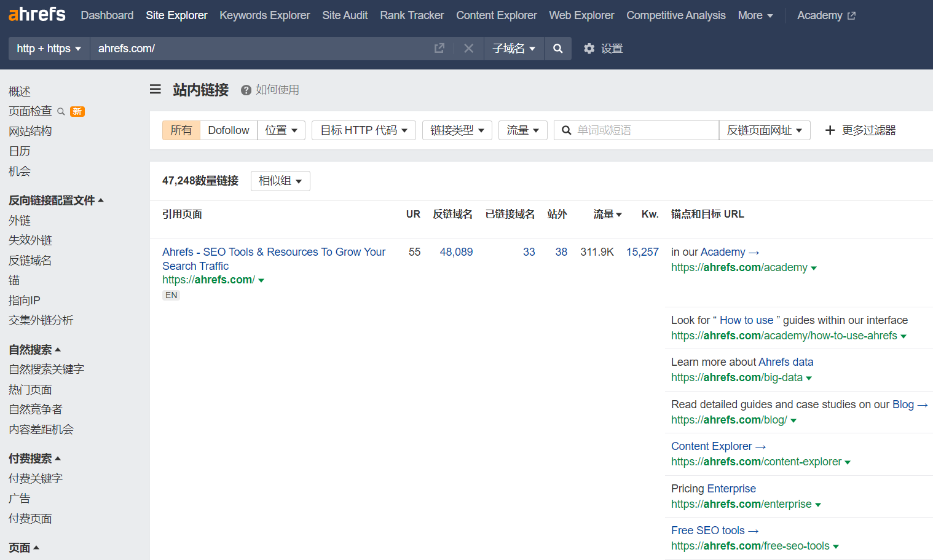Click the 48,089 反链域名 value
Viewport: 933px width, 560px height.
[456, 252]
